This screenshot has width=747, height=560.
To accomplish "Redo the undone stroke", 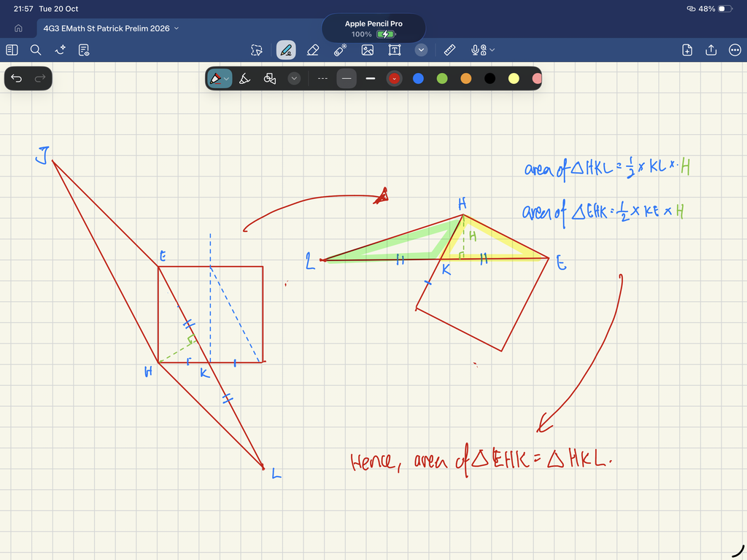I will [x=40, y=78].
